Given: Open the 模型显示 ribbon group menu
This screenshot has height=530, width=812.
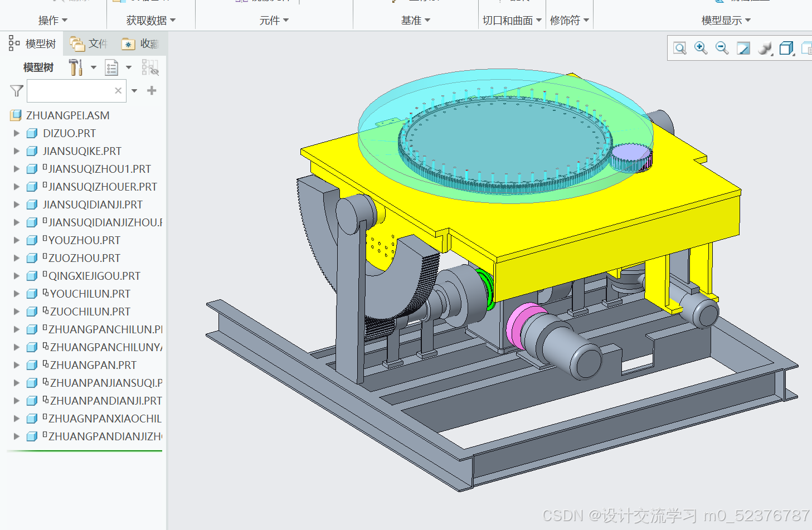Looking at the screenshot, I should click(x=726, y=21).
